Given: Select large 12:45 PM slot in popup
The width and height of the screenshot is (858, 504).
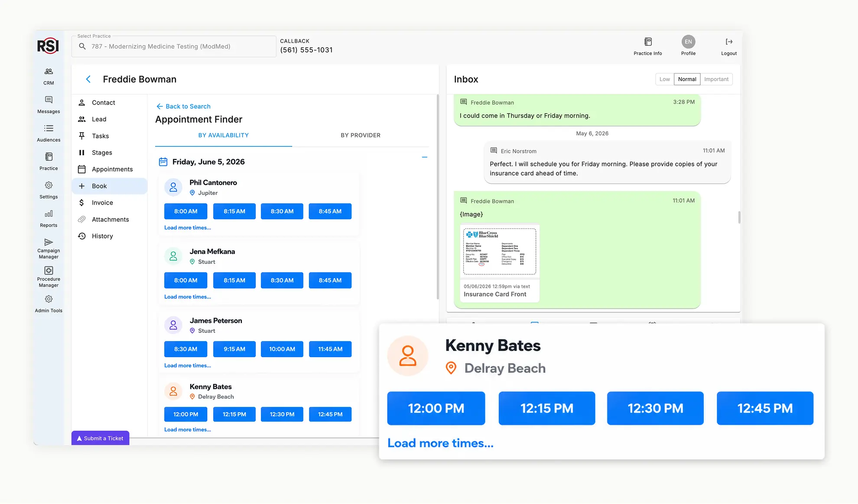Looking at the screenshot, I should (765, 408).
